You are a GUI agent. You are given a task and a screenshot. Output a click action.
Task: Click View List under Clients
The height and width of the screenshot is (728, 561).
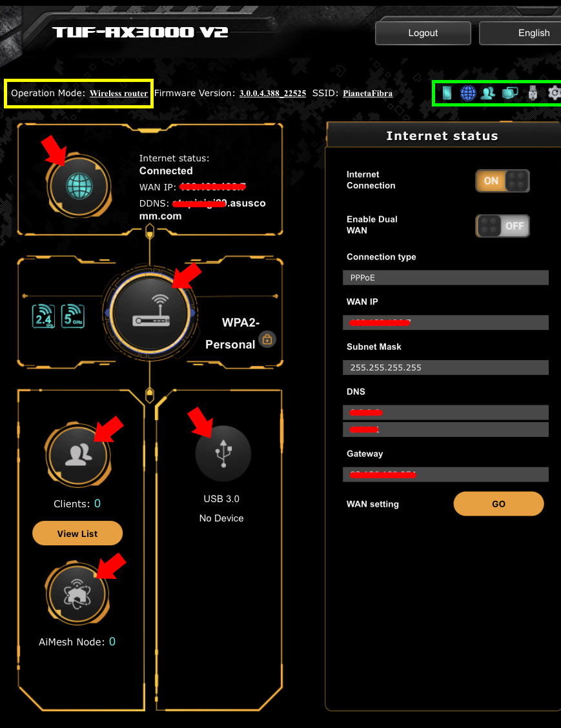[x=77, y=534]
